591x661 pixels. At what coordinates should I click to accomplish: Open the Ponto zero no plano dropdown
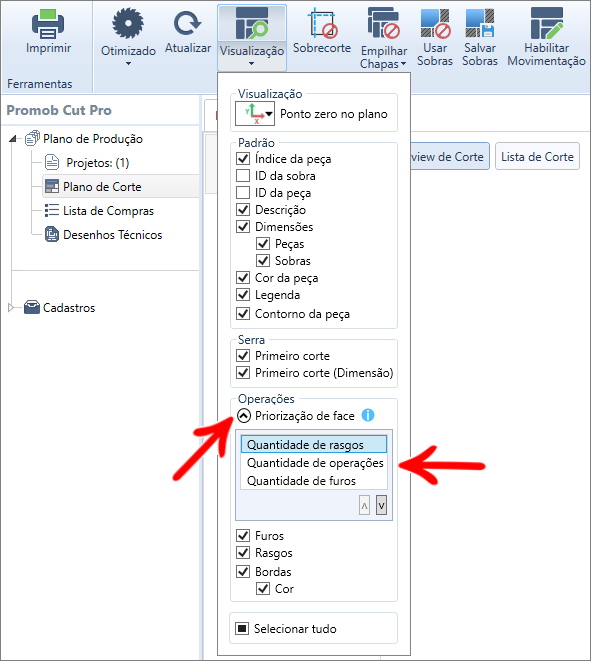[x=255, y=114]
